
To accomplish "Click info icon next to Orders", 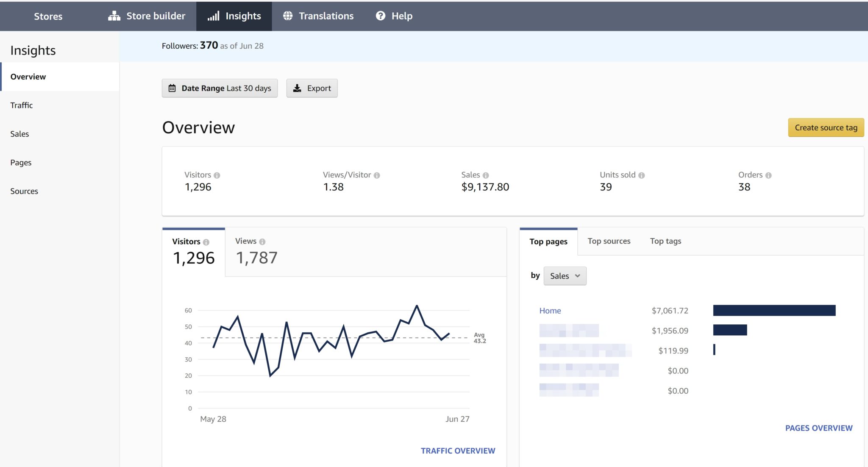I will pyautogui.click(x=768, y=175).
